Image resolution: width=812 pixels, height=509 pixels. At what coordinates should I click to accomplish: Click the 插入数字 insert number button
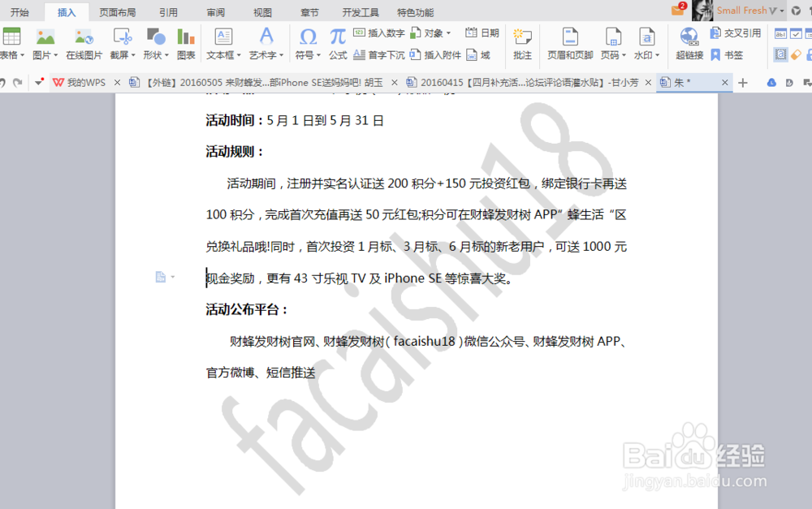pyautogui.click(x=379, y=33)
